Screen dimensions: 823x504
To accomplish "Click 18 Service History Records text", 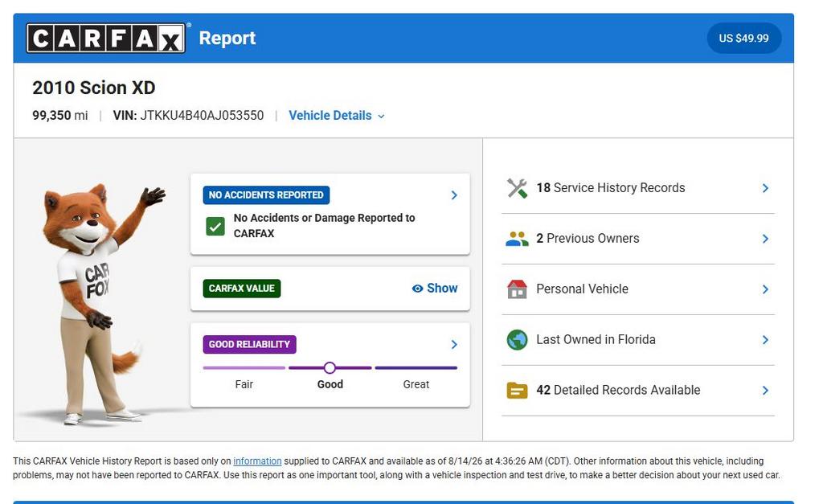I will (611, 188).
